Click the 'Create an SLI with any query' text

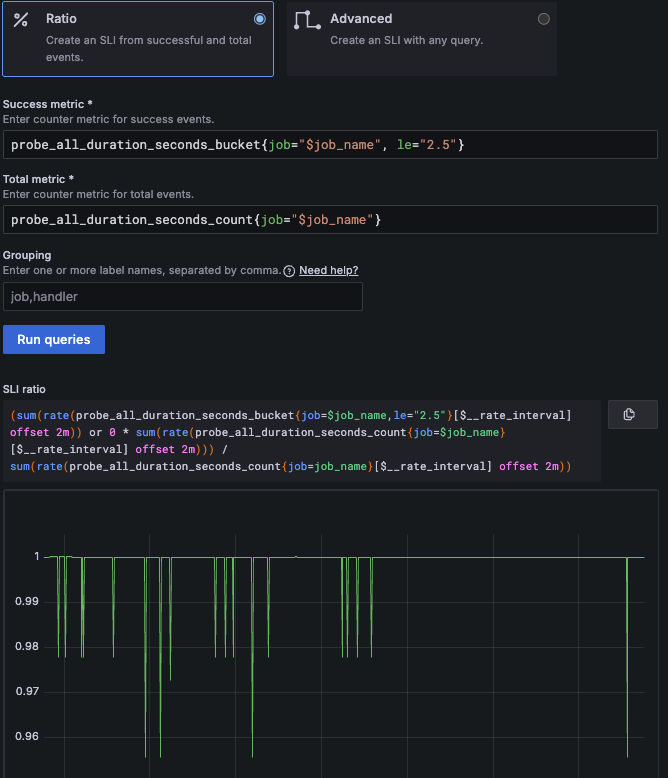[407, 41]
